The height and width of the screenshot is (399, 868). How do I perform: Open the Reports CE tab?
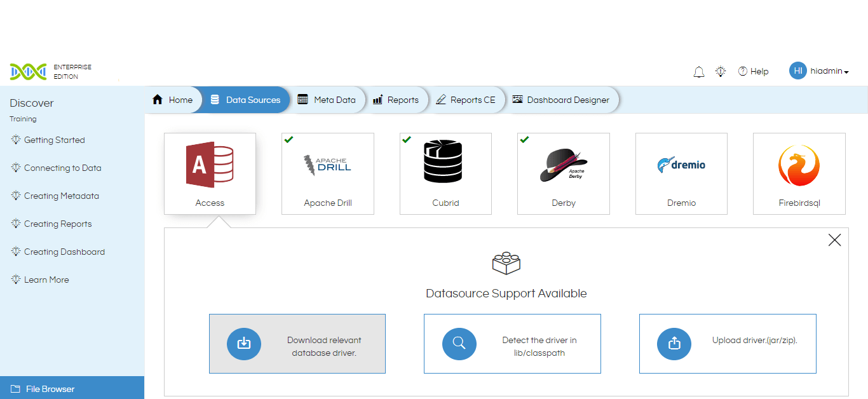(x=466, y=100)
